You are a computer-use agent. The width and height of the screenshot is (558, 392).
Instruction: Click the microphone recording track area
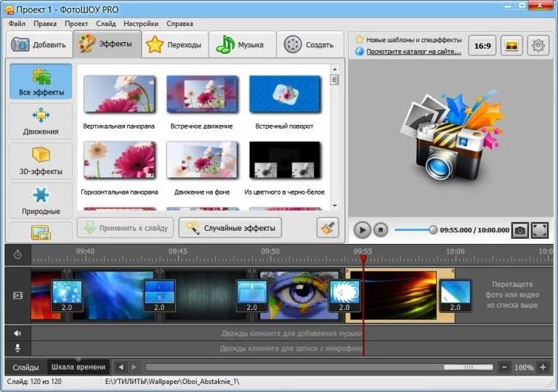(292, 348)
